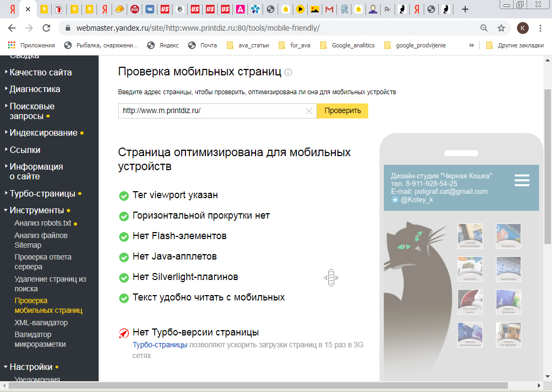Select Проверка мобильных страниц in sidebar
This screenshot has height=392, width=552.
coord(48,305)
